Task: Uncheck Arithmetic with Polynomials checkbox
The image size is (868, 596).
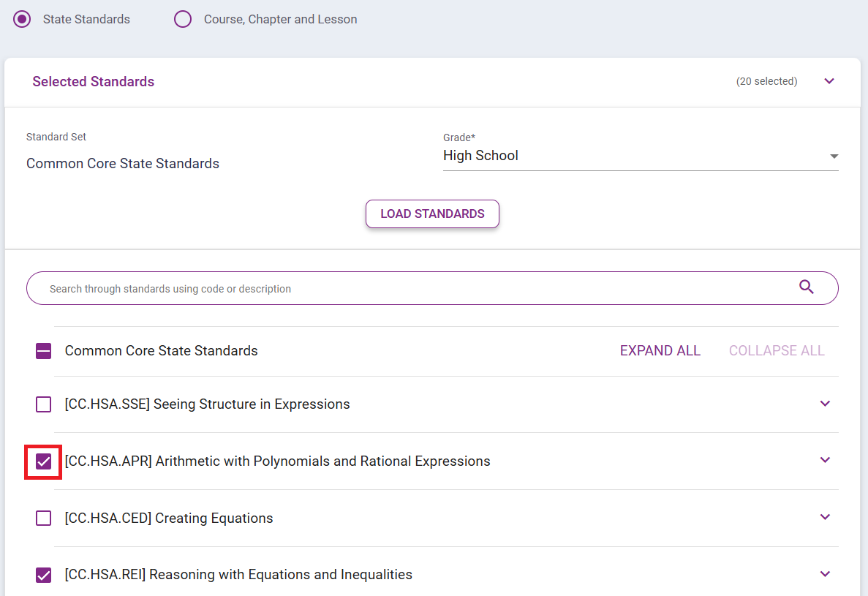Action: coord(44,461)
